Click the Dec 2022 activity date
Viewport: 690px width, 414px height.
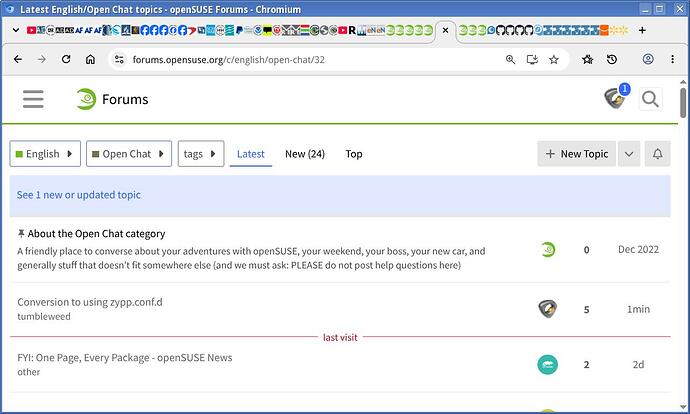pos(638,249)
